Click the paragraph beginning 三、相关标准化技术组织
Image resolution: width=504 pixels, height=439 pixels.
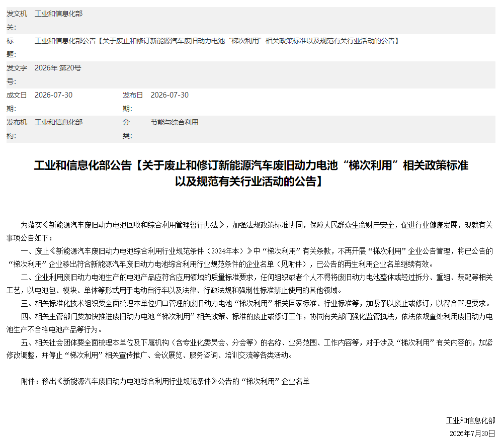tap(256, 303)
